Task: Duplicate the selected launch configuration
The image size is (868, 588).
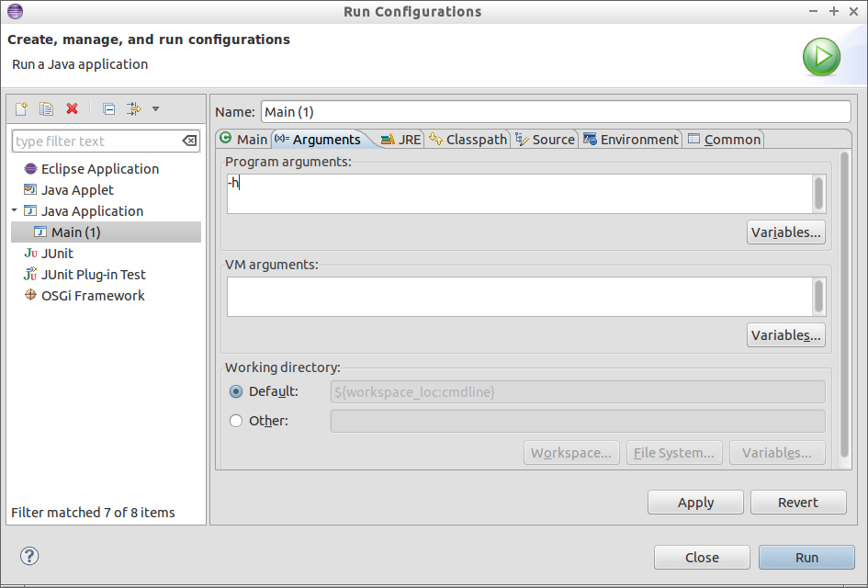Action: tap(46, 109)
